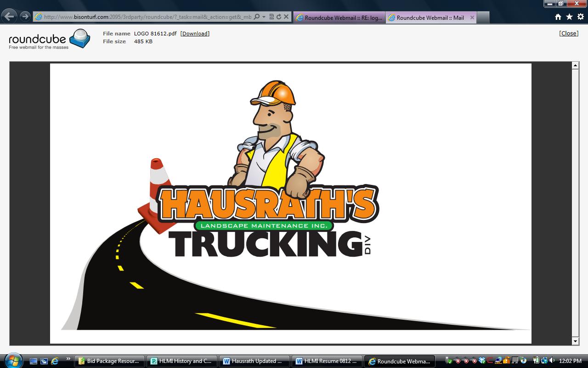Go back using the browser back arrow
Viewport: 588px width, 368px height.
(9, 17)
